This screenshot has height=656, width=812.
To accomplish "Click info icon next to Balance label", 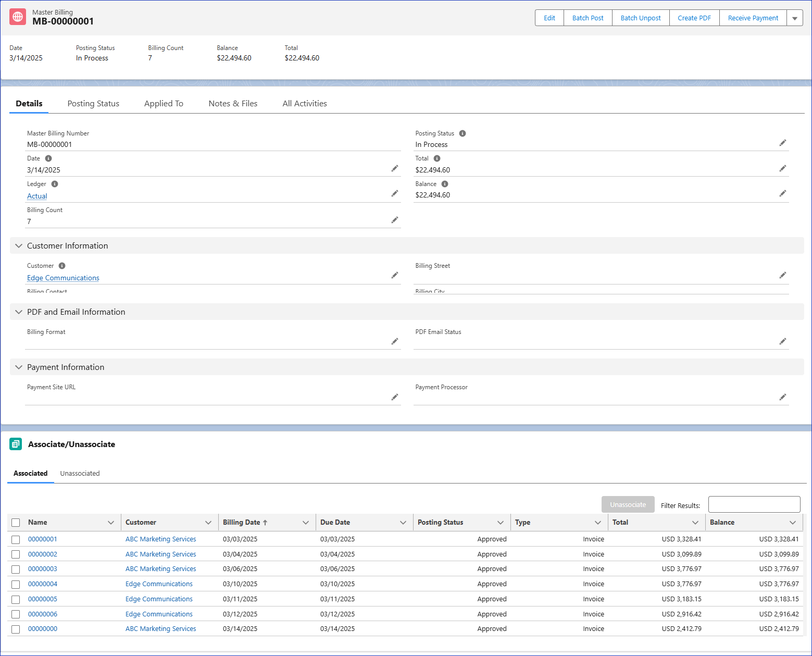I will tap(445, 184).
